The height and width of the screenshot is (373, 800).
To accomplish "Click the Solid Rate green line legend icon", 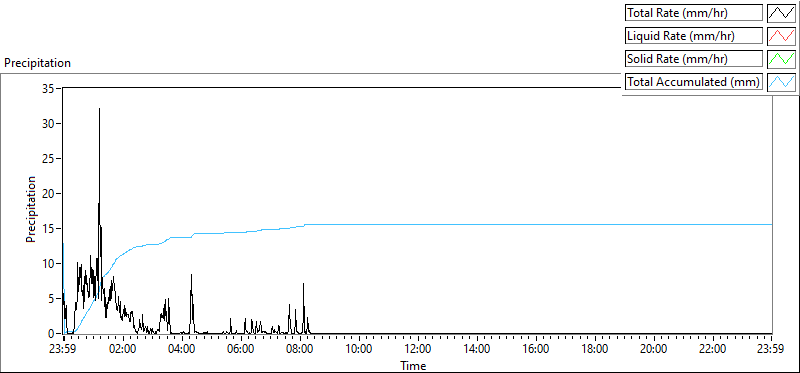I will (x=781, y=59).
